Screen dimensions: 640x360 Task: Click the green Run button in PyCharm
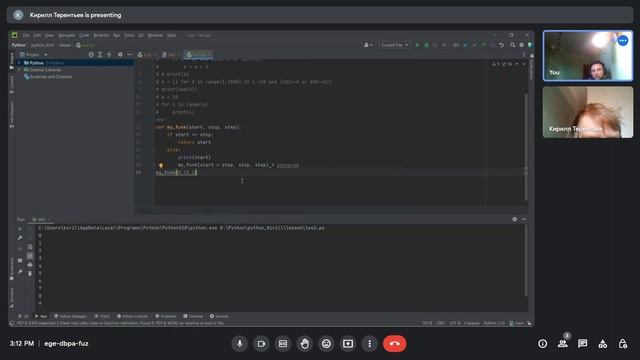[417, 45]
